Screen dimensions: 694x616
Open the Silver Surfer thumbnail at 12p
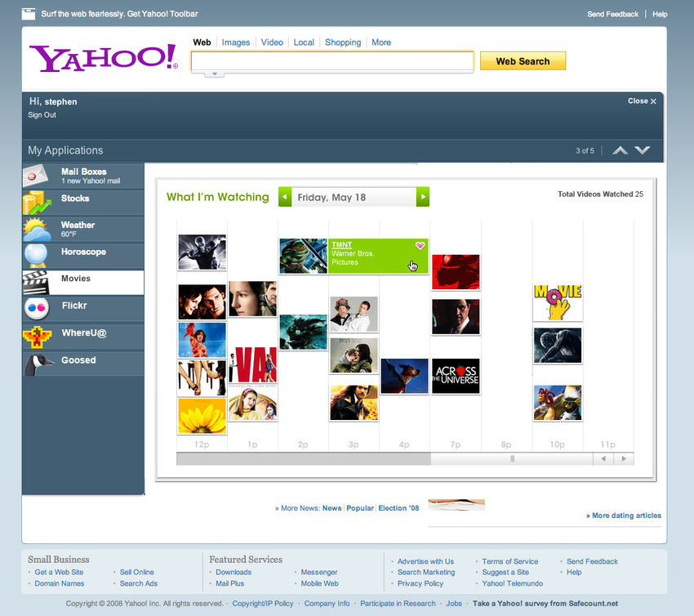tap(202, 252)
